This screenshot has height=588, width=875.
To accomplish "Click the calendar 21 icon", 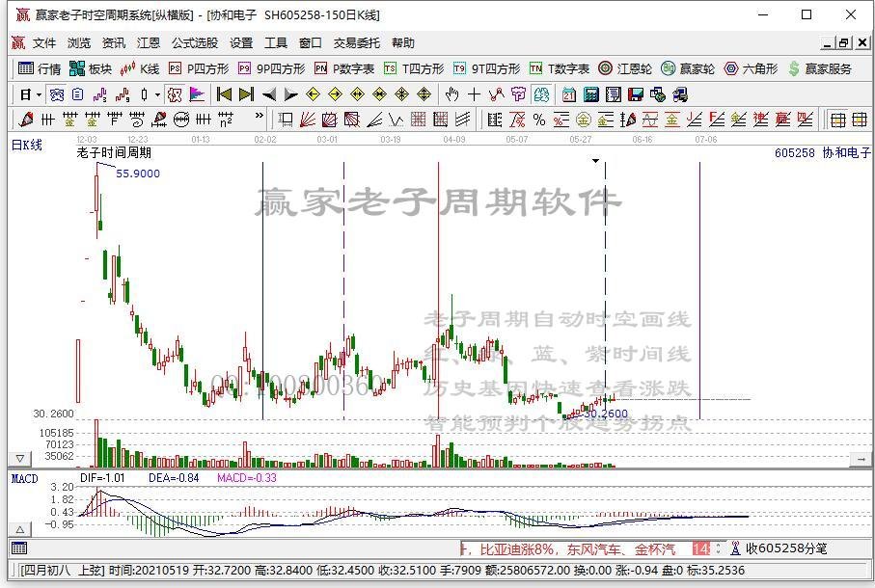I will 568,94.
